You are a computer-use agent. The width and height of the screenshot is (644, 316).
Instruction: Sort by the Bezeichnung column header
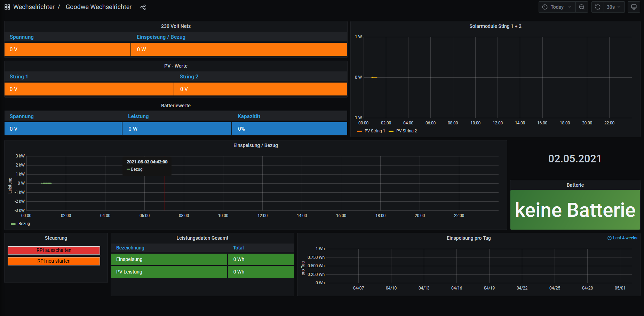tap(130, 248)
